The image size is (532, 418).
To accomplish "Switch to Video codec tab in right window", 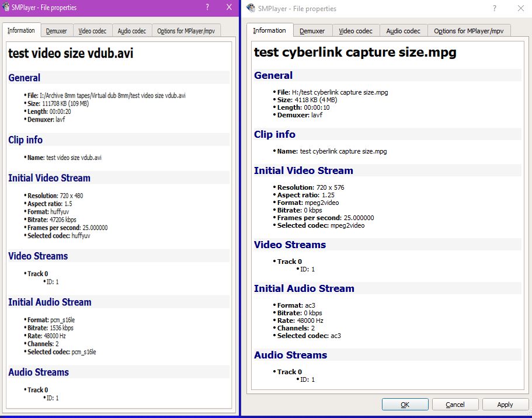I will (x=356, y=31).
